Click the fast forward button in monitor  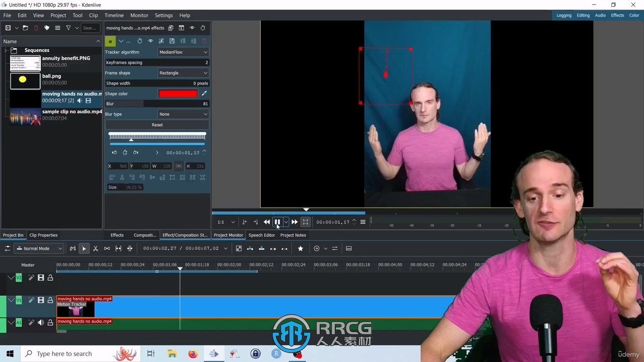pos(294,222)
